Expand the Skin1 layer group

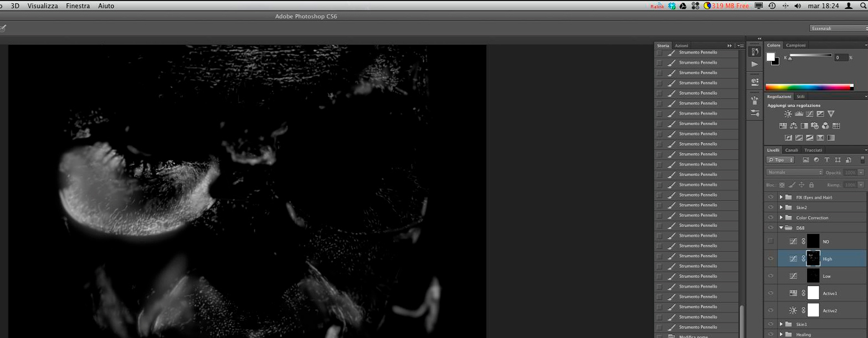click(781, 324)
